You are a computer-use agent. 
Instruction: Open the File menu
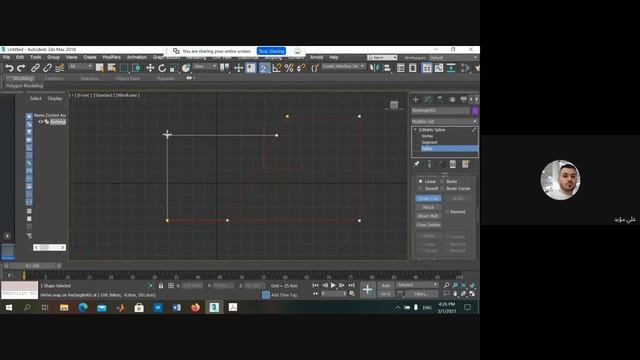(x=7, y=57)
